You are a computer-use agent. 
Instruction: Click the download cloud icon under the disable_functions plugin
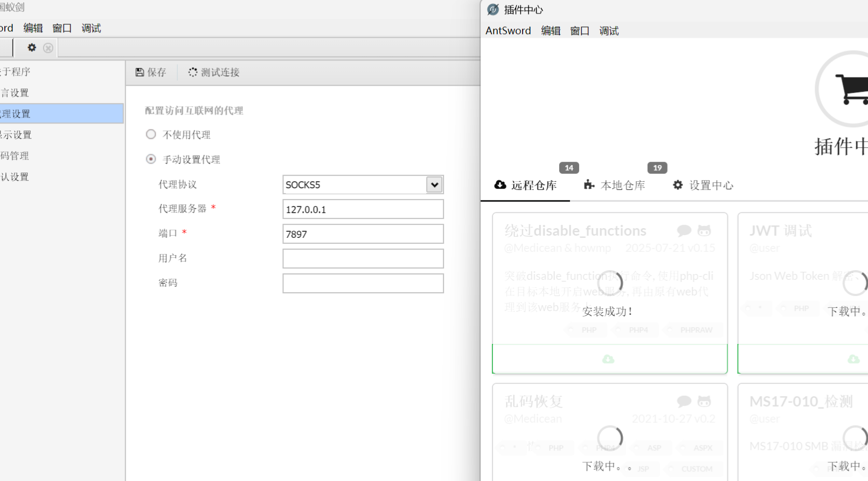pos(608,359)
